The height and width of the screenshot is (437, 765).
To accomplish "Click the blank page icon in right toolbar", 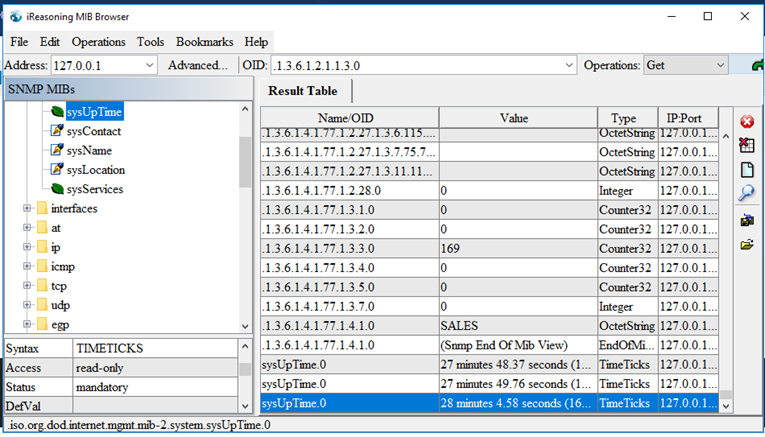I will click(x=747, y=170).
